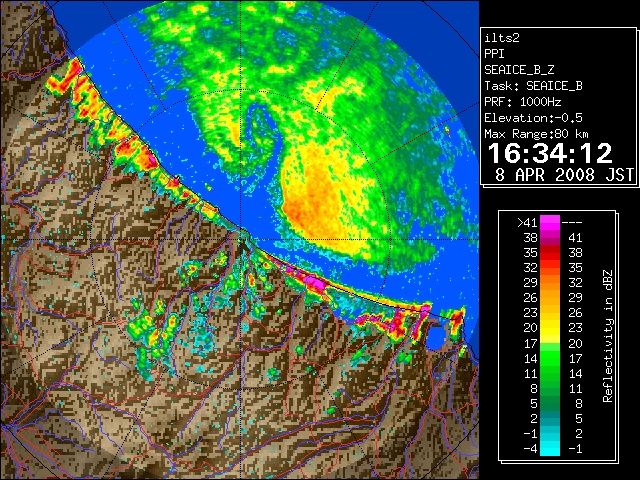Image resolution: width=640 pixels, height=480 pixels.
Task: Click the "-4" legend value
Action: click(x=531, y=448)
